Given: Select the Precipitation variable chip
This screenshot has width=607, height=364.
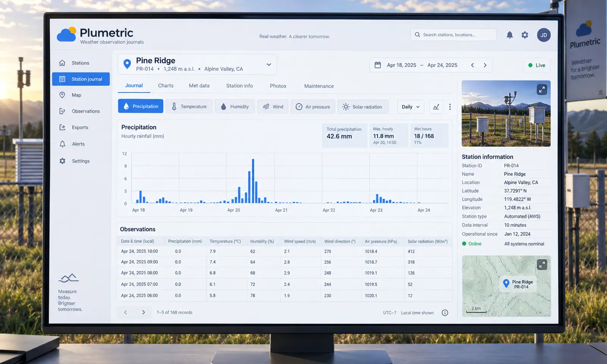Looking at the screenshot, I should (141, 107).
